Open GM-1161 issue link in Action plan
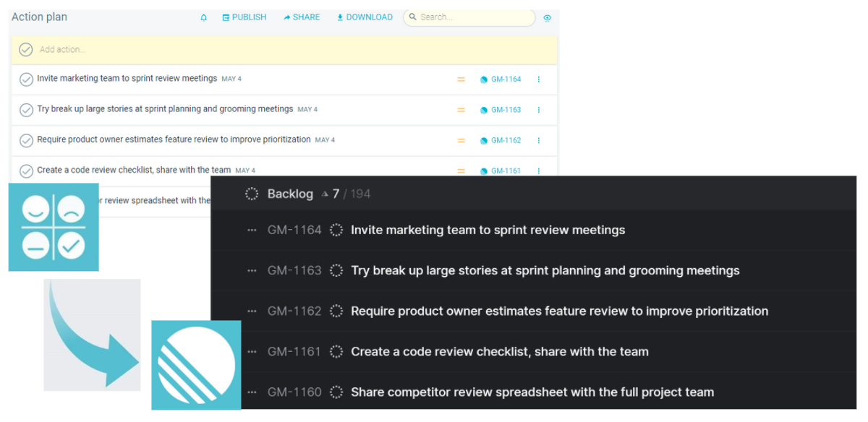Screen dimensions: 868x422 point(501,171)
